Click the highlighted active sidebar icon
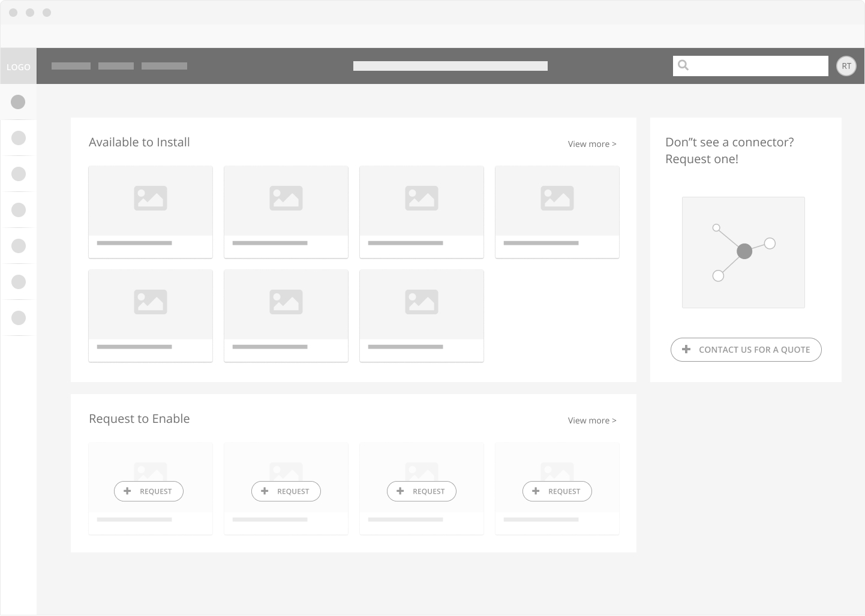 click(18, 102)
